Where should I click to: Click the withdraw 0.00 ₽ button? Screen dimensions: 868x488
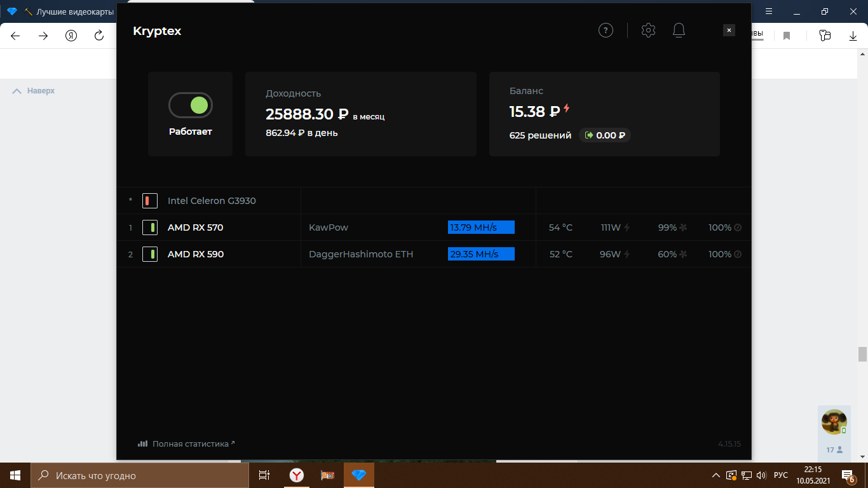click(x=605, y=135)
